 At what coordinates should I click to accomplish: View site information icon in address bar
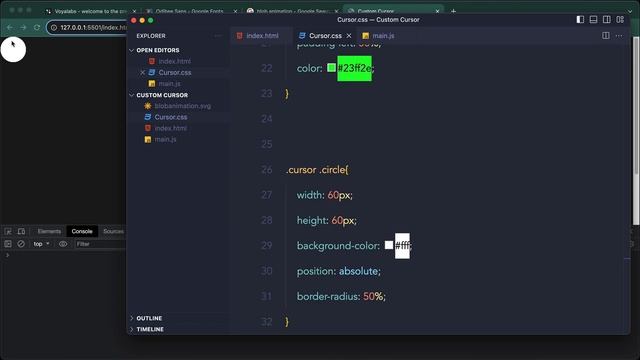pos(54,27)
